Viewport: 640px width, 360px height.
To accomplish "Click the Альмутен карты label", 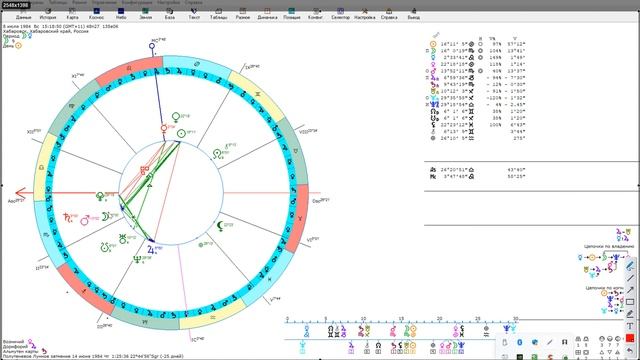I will coord(20,351).
